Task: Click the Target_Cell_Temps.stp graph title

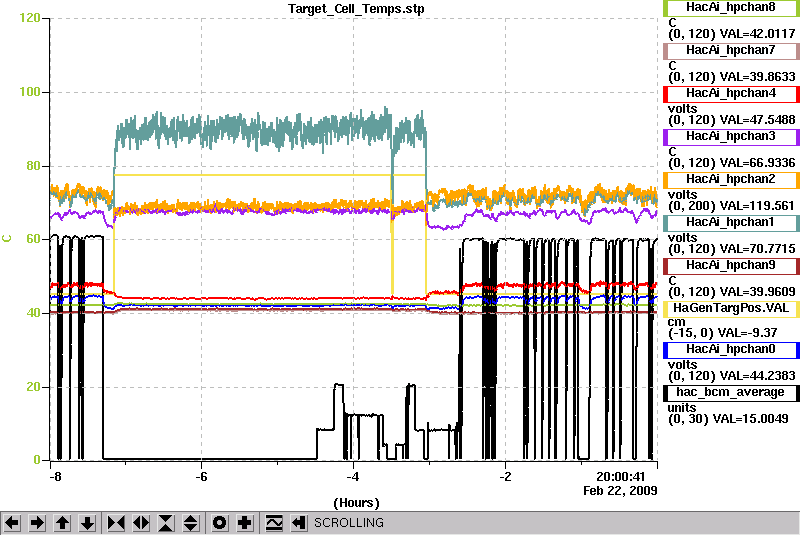Action: pos(356,9)
